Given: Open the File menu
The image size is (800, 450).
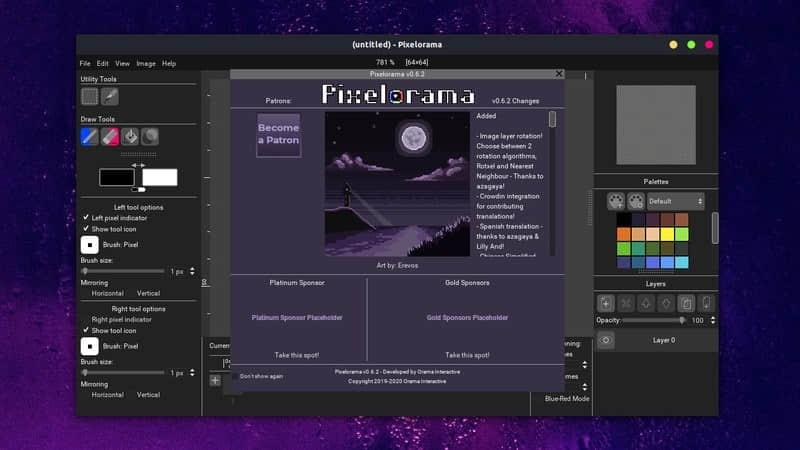Looking at the screenshot, I should [85, 63].
